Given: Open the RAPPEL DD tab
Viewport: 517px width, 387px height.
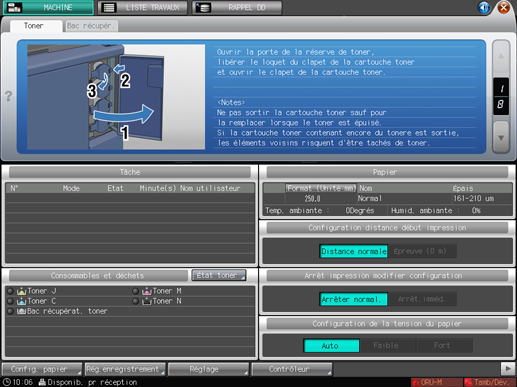Looking at the screenshot, I should coord(237,7).
